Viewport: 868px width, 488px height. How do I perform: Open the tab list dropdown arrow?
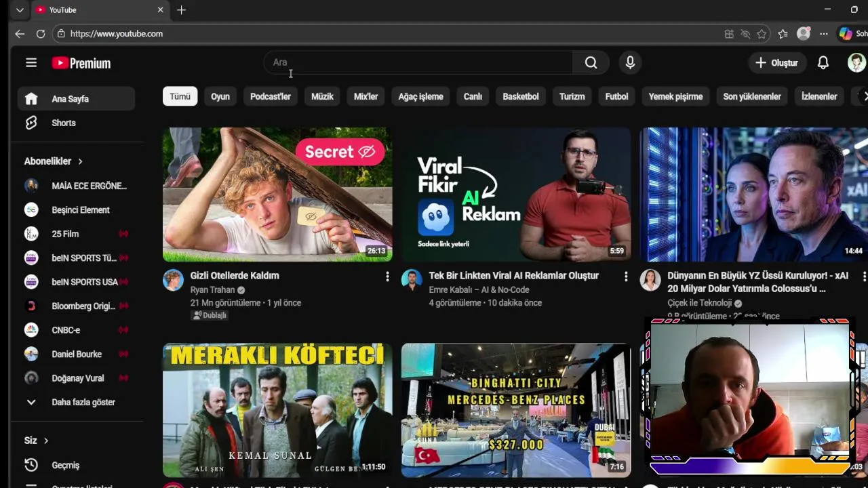[x=20, y=10]
